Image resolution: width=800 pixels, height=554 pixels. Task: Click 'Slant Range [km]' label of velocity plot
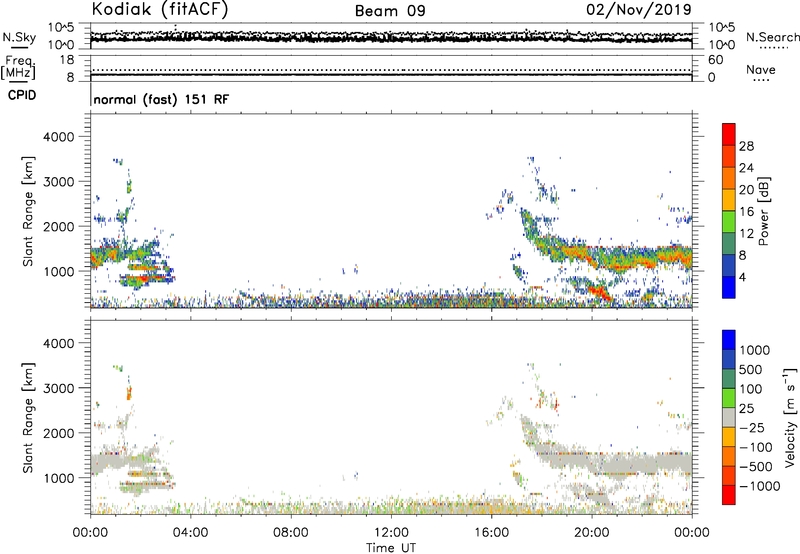point(28,418)
